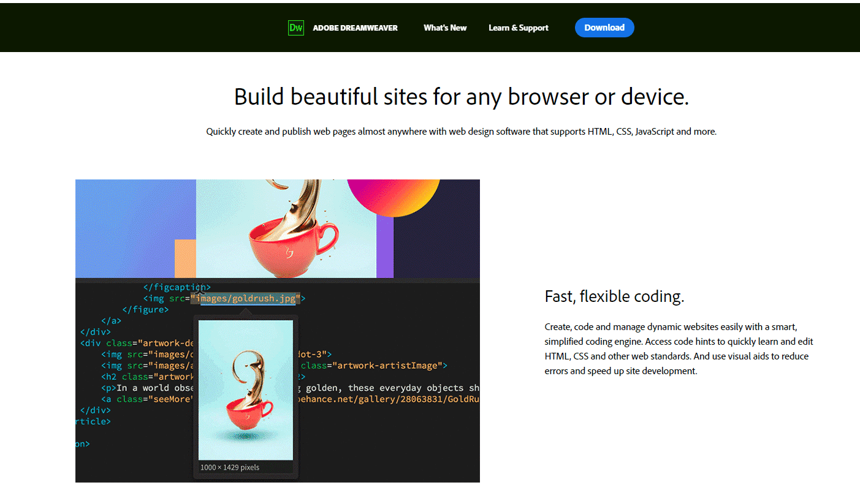Click the Dreamweaver Dw logo icon
Viewport: 860px width, 504px height.
296,28
